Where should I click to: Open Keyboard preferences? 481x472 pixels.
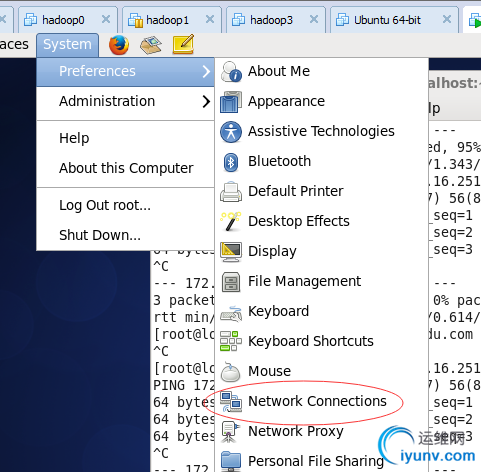(x=321, y=311)
